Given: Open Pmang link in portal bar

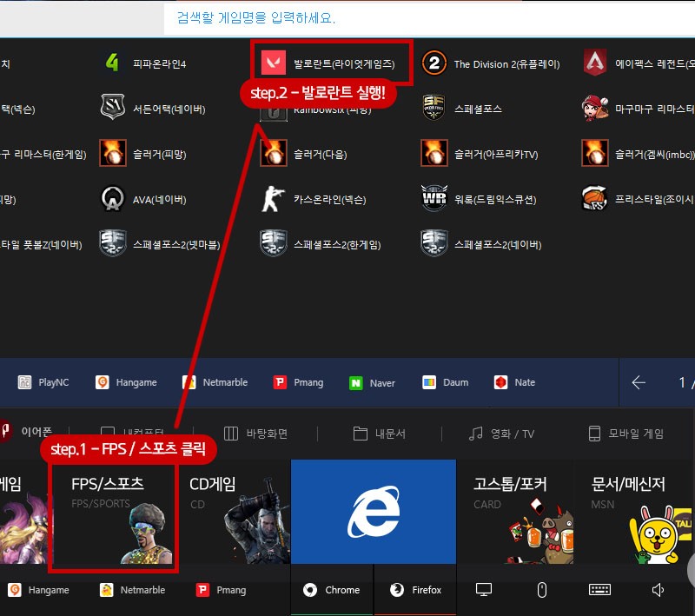Looking at the screenshot, I should point(299,382).
